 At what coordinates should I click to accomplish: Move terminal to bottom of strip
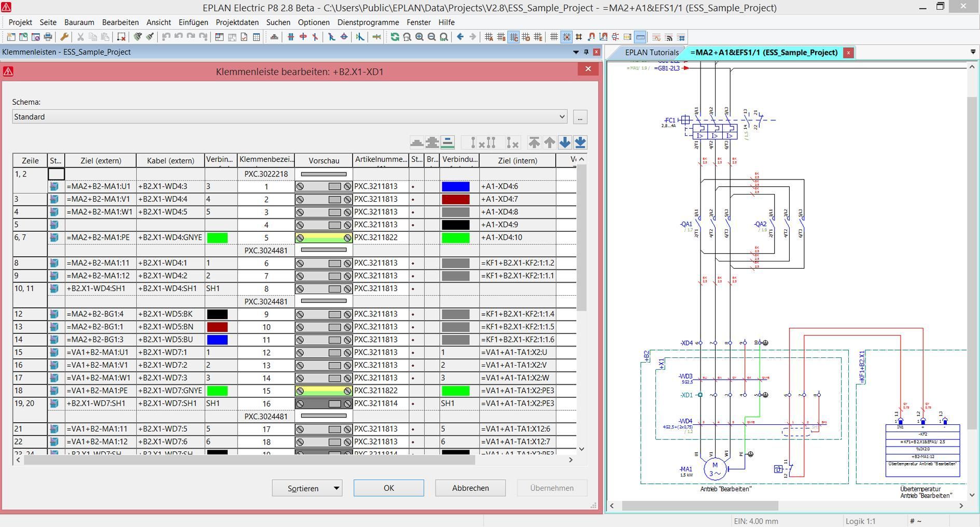point(580,143)
